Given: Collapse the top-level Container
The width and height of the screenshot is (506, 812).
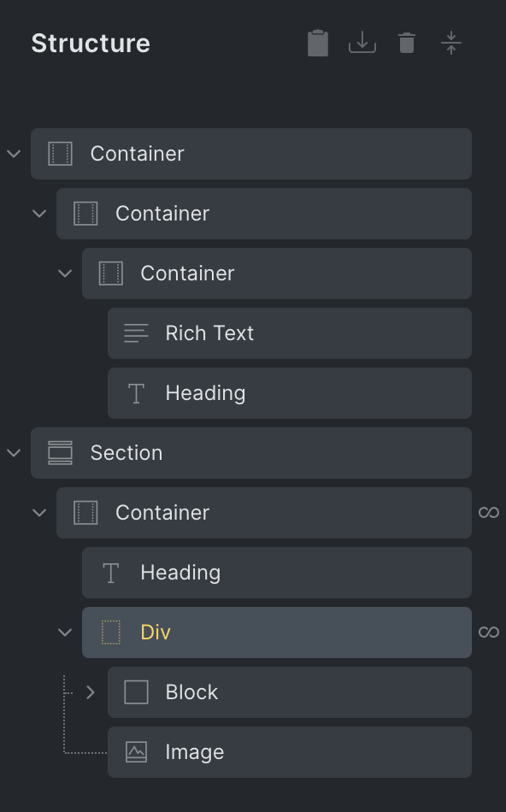Looking at the screenshot, I should coord(14,154).
